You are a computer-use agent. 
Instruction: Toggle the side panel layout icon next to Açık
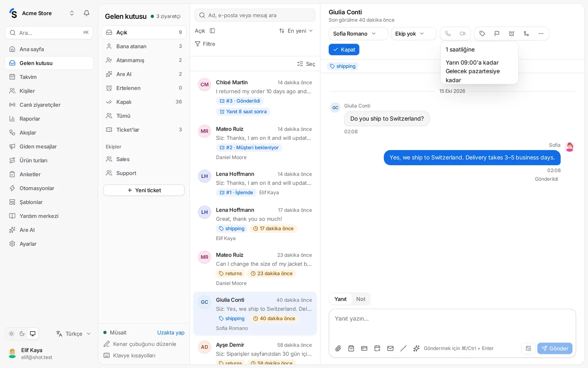tap(212, 31)
